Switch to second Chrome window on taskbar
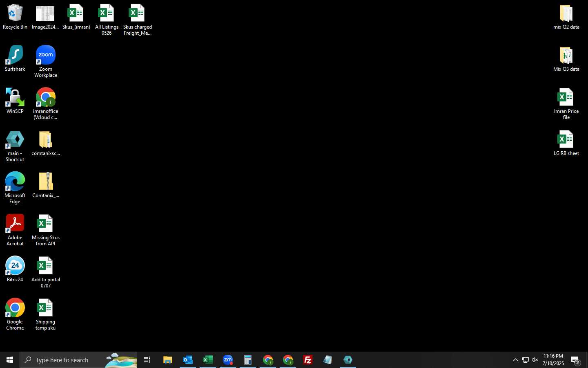This screenshot has width=588, height=368. coord(288,360)
